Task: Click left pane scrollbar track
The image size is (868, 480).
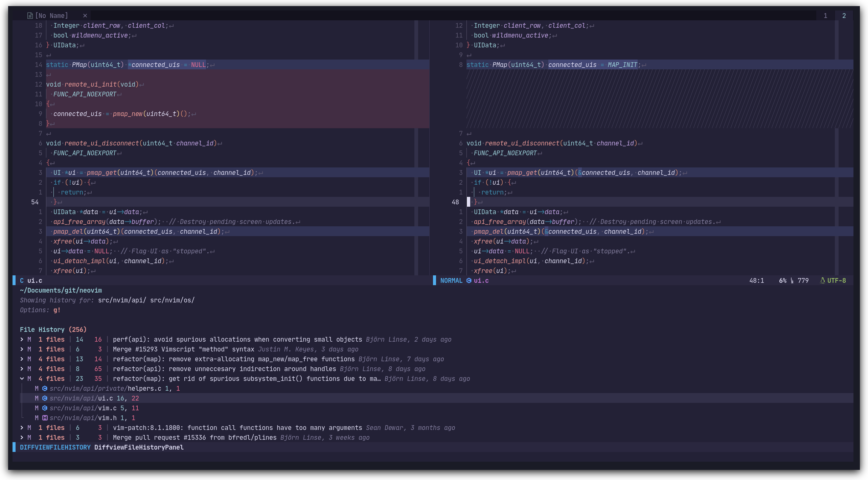Action: click(x=416, y=147)
